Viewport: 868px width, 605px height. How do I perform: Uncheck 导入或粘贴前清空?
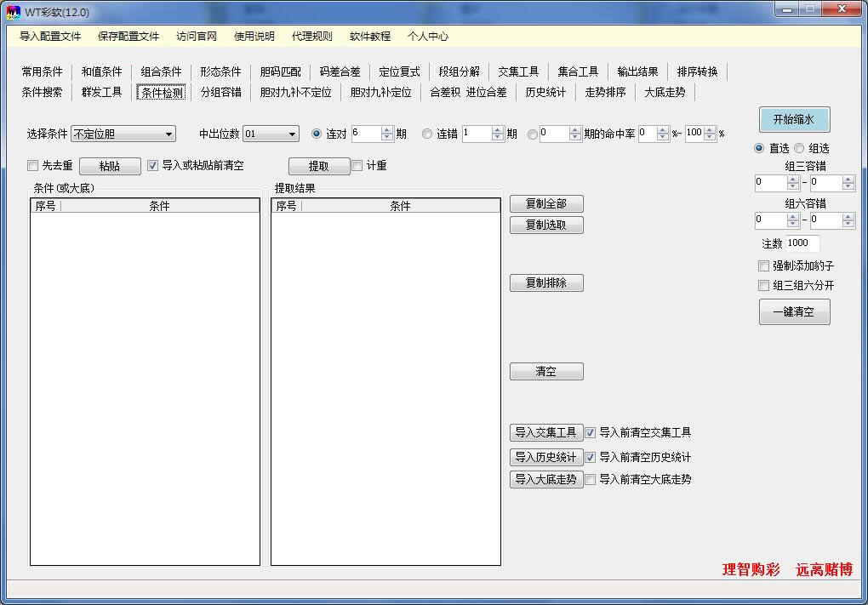[x=151, y=165]
